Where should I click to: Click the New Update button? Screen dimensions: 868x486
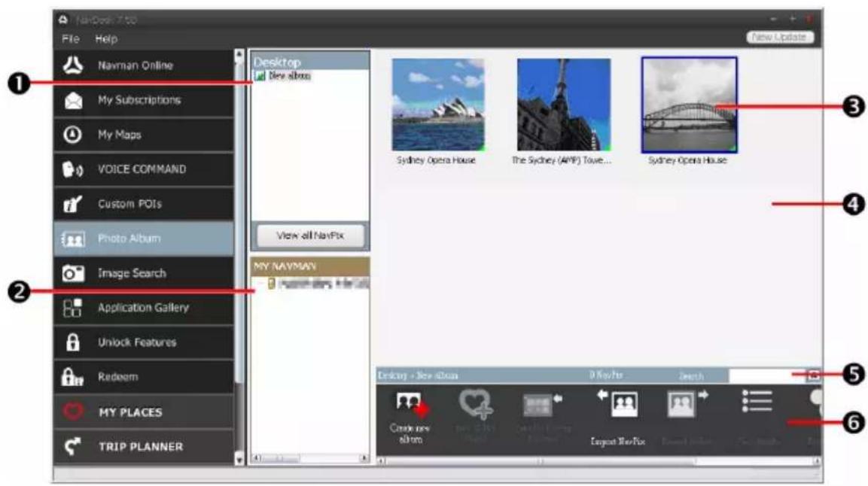tap(780, 37)
